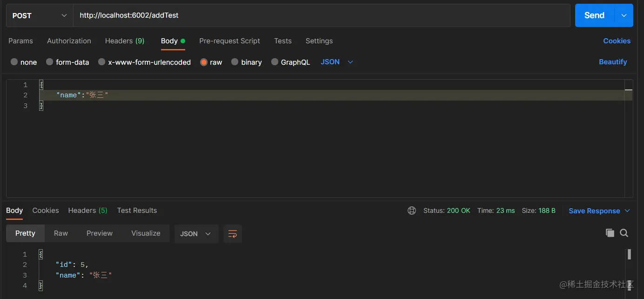Open the Settings tab
Image resolution: width=644 pixels, height=299 pixels.
(x=319, y=41)
